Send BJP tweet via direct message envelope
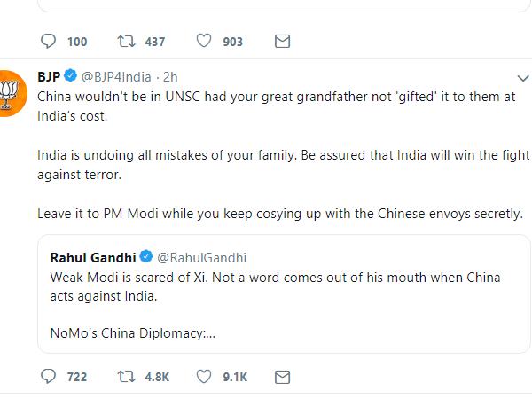 (282, 377)
